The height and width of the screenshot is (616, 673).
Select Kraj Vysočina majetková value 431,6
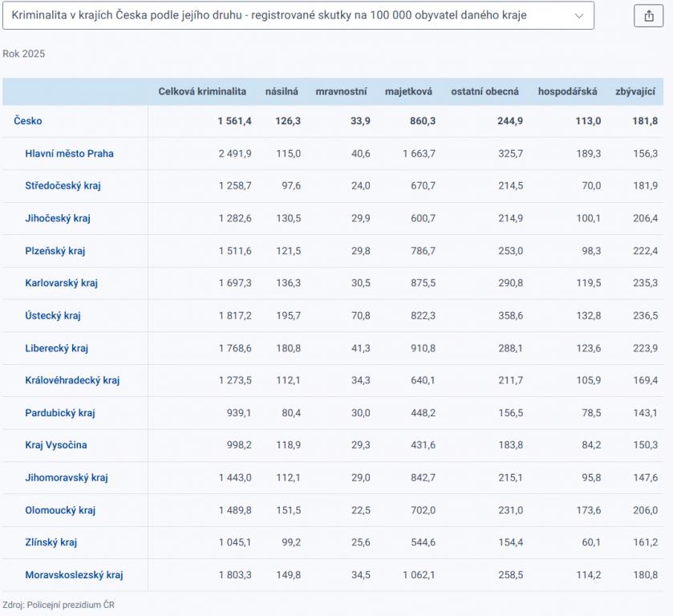[x=424, y=445]
